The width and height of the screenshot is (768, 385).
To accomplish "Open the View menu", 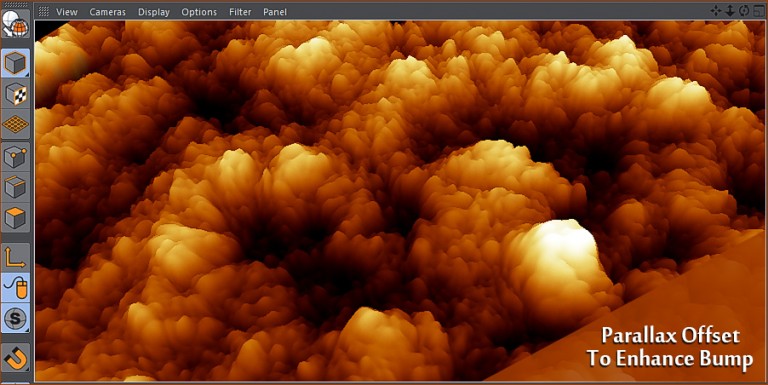I will (67, 12).
